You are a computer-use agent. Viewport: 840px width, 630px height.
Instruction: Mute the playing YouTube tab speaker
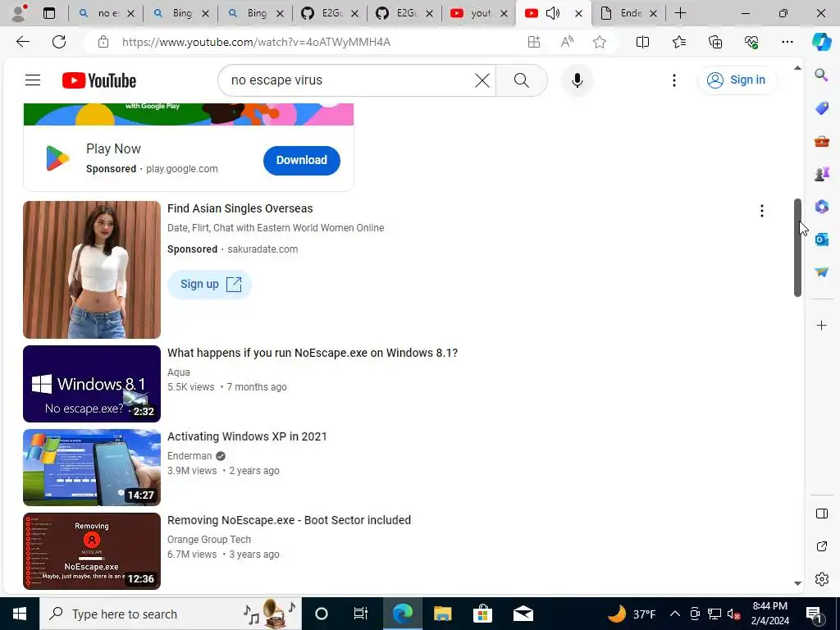[x=553, y=13]
